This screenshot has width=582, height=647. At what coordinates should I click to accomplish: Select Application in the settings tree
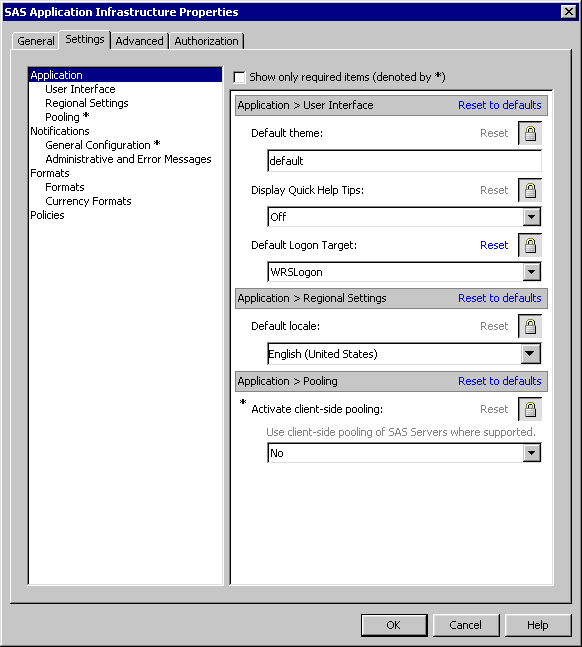(x=125, y=75)
